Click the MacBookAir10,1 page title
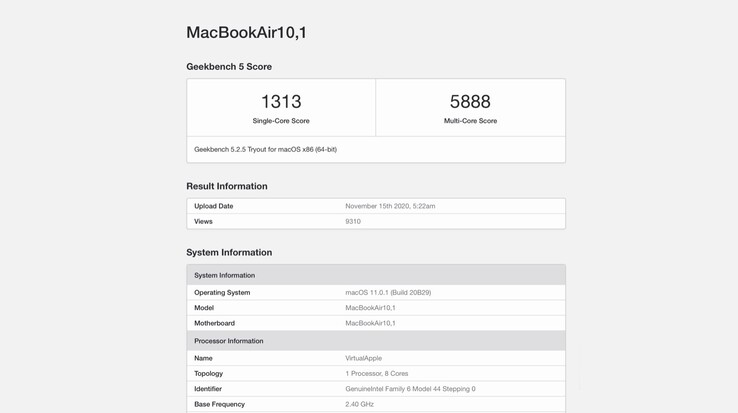738x413 pixels. [x=246, y=32]
